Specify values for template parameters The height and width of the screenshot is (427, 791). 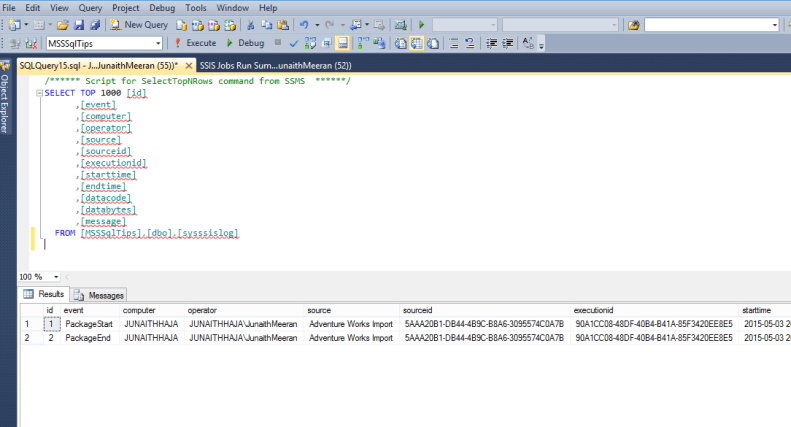528,43
